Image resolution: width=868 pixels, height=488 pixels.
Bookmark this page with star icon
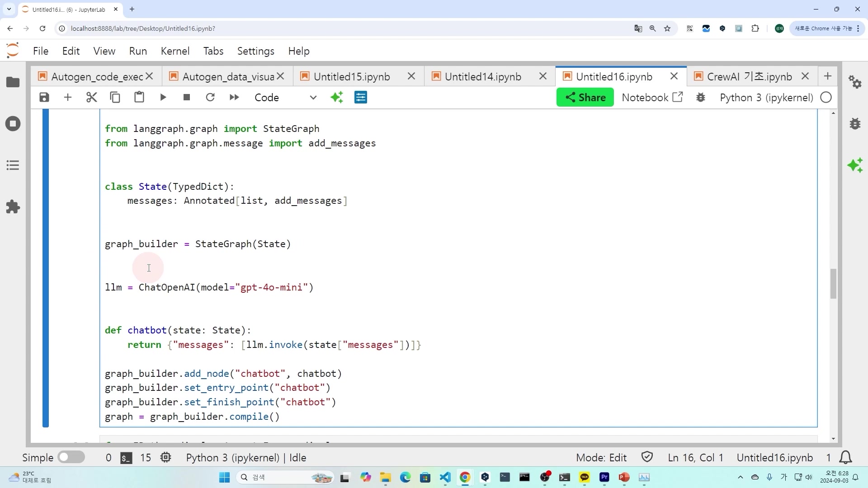pyautogui.click(x=667, y=28)
